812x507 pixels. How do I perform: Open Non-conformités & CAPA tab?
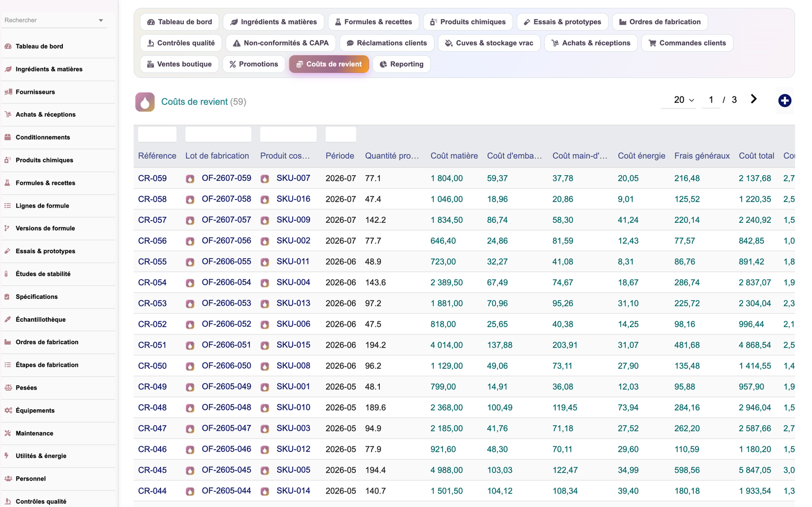click(x=281, y=43)
